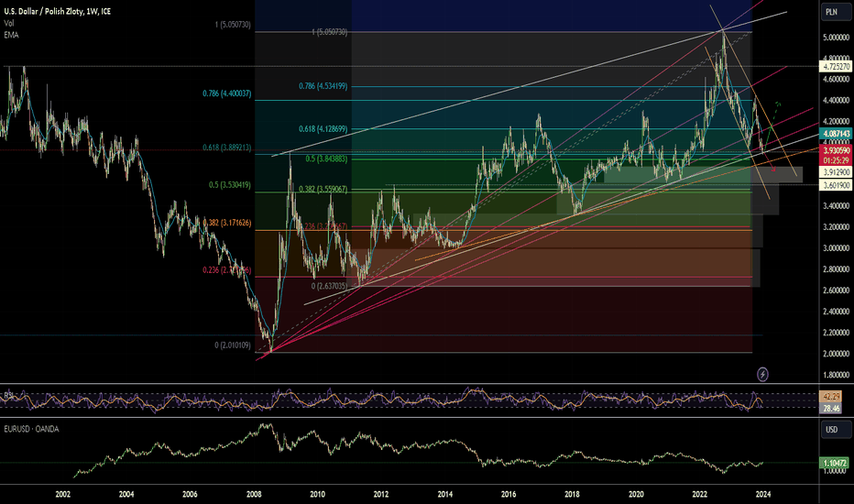854x504 pixels.
Task: Click the lightning bolt go-to-realtime icon
Action: [762, 374]
